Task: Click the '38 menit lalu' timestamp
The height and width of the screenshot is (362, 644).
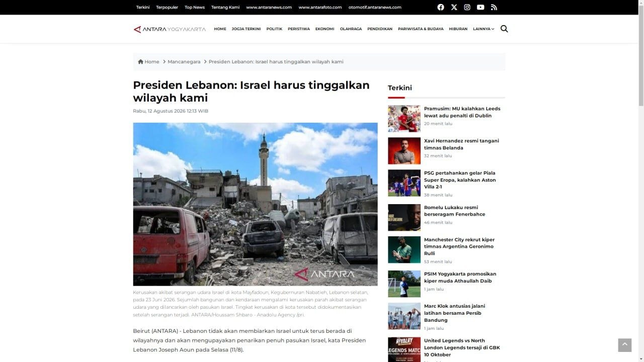Action: [x=438, y=195]
